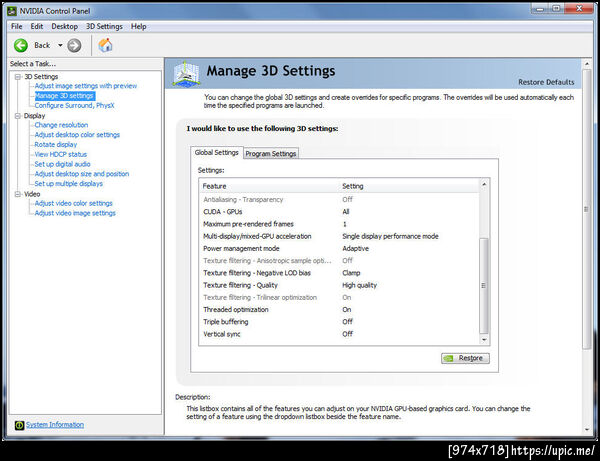Switch to the Global Settings tab
The image size is (600, 461).
click(217, 153)
